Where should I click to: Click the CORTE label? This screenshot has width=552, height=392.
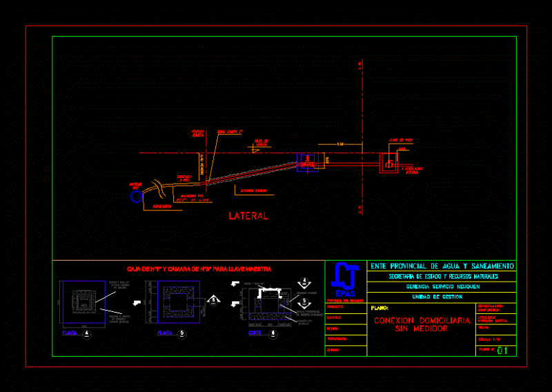[x=255, y=333]
